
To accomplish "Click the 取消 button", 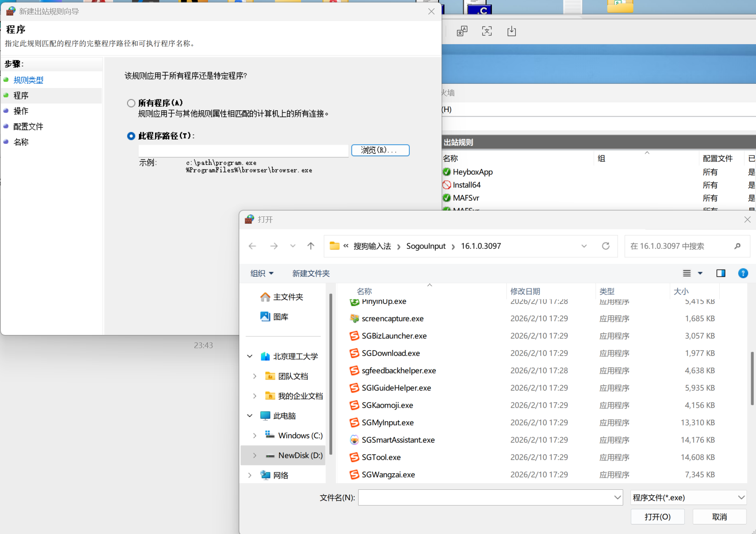I will click(x=719, y=517).
